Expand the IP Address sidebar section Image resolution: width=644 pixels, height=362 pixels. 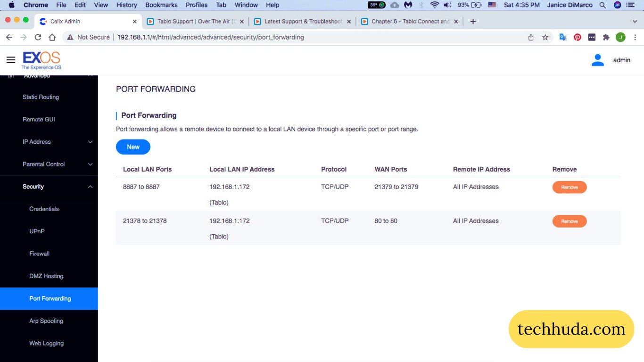(x=91, y=142)
